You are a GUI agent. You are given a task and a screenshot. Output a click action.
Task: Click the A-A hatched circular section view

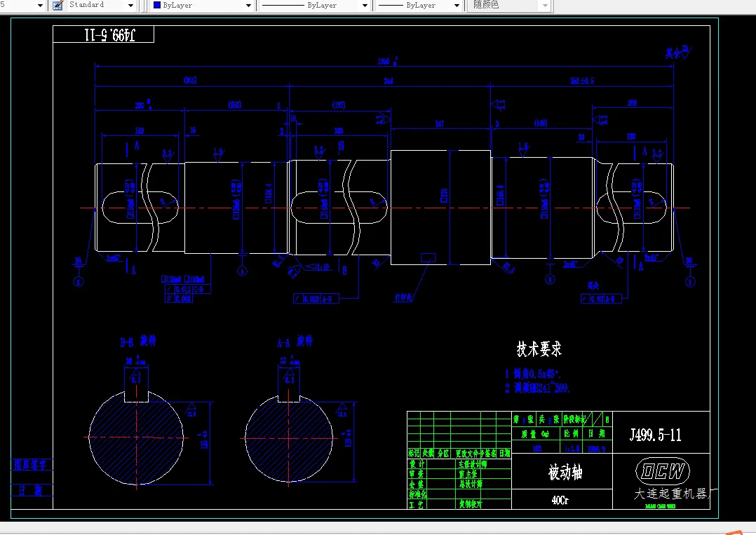click(x=289, y=439)
